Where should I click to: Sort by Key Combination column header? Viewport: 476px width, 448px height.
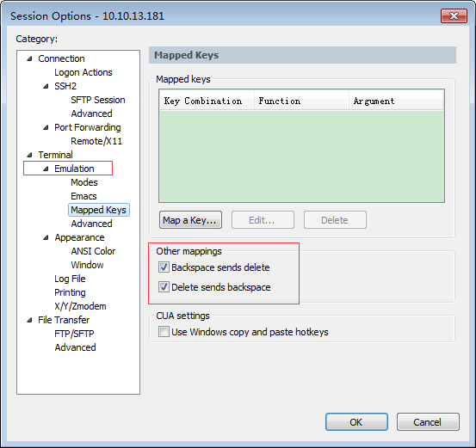[x=207, y=101]
